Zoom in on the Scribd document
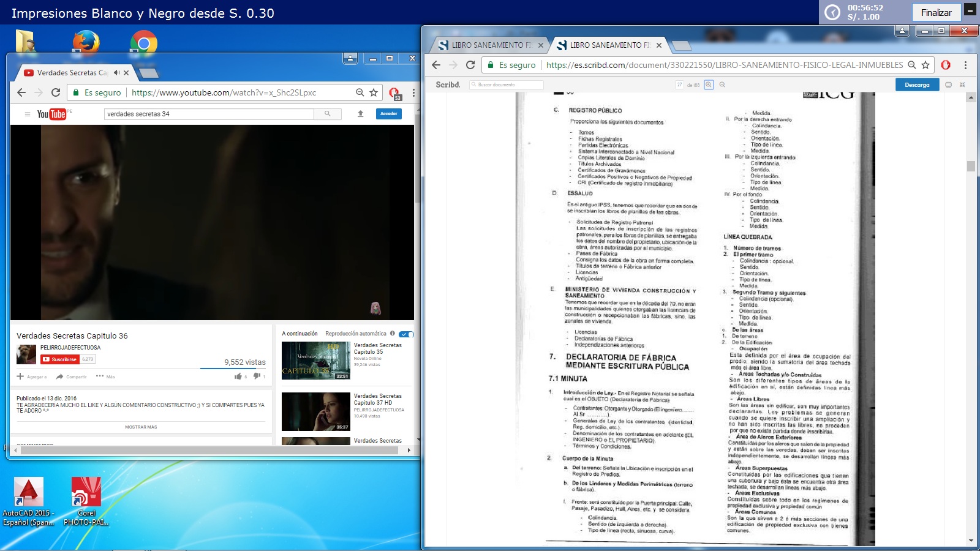 709,84
